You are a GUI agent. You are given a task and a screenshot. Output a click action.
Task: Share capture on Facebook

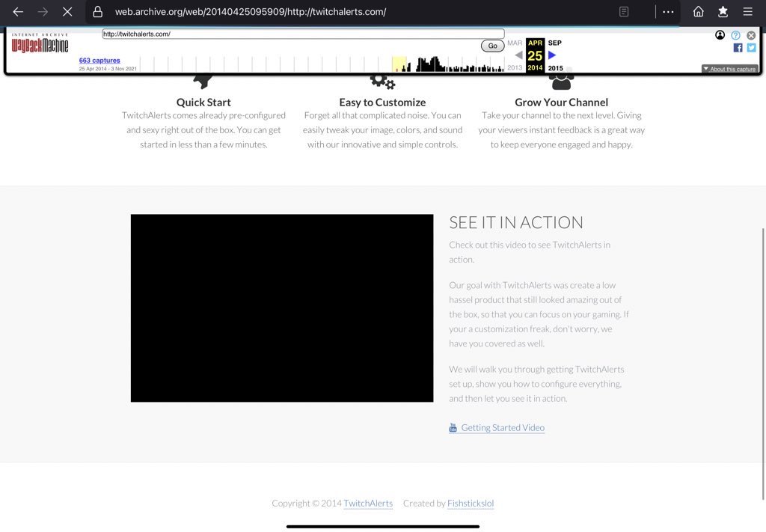click(x=738, y=48)
